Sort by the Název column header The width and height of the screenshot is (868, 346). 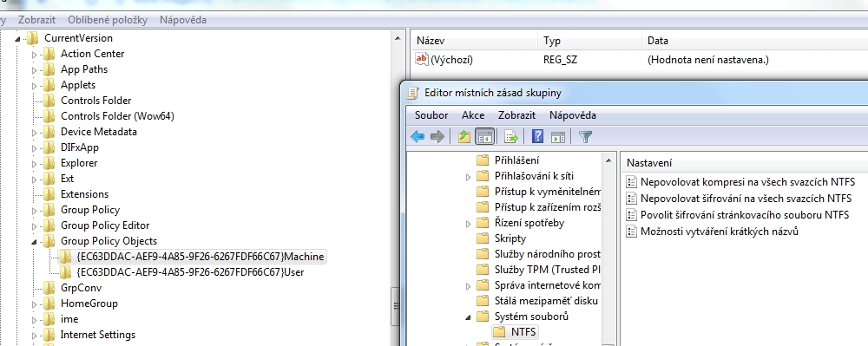click(x=475, y=41)
